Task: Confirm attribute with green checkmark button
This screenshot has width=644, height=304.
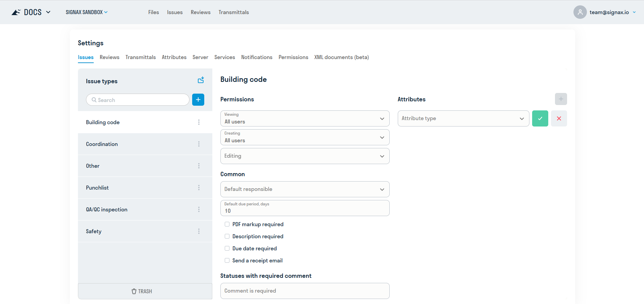Action: coord(540,118)
